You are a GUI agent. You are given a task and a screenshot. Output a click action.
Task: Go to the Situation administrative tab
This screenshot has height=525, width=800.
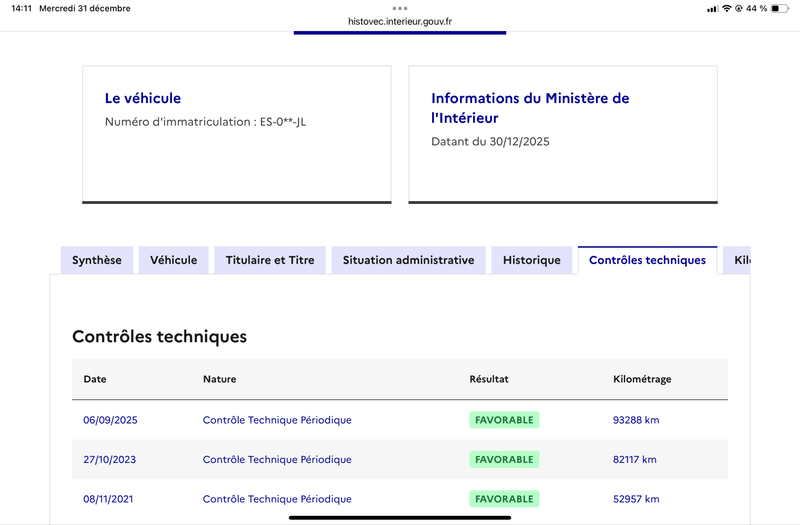408,260
